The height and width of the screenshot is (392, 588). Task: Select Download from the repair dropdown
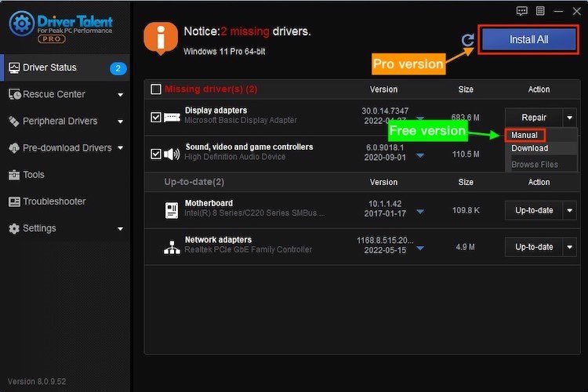(x=529, y=148)
